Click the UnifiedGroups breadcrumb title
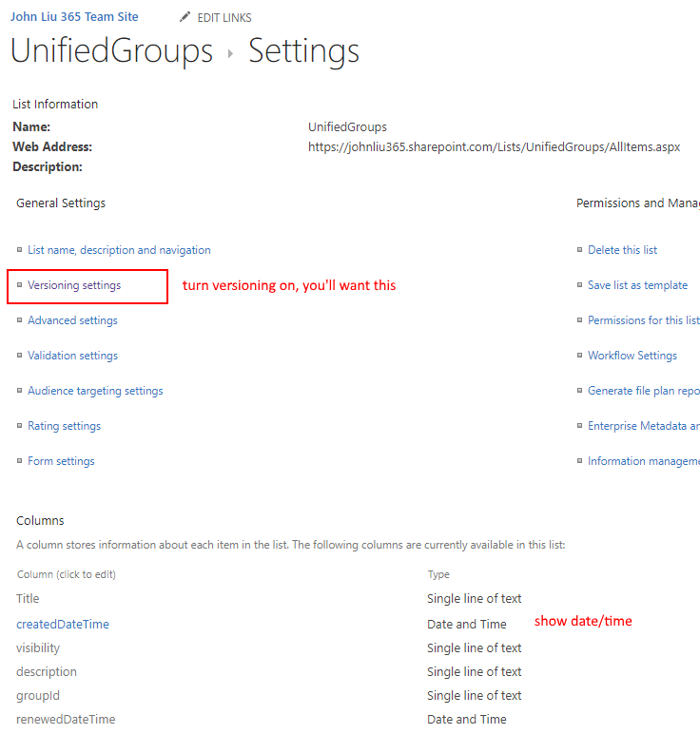Viewport: 700px width, 734px height. tap(111, 51)
